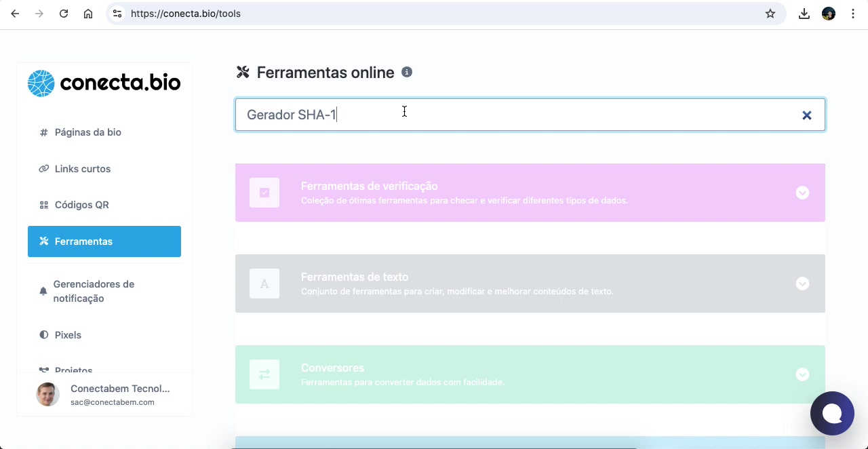The image size is (868, 449).
Task: Expand Ferramentas de texto category
Action: (802, 284)
